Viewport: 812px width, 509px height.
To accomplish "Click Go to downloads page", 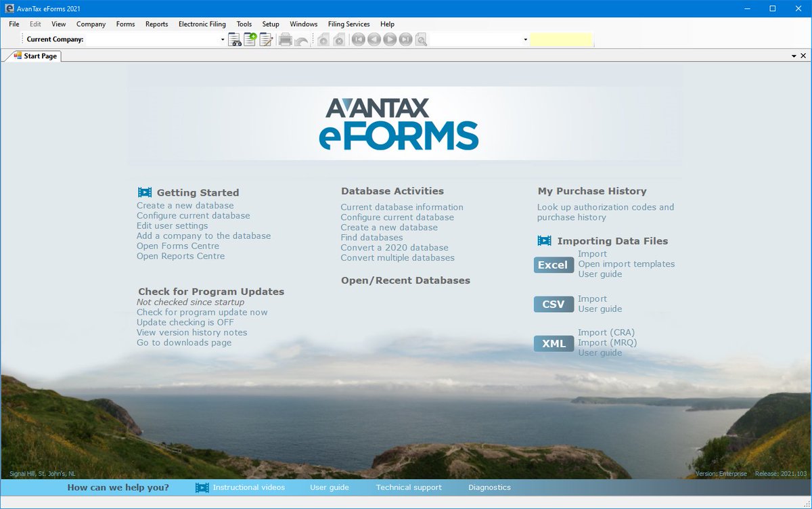I will [x=184, y=343].
